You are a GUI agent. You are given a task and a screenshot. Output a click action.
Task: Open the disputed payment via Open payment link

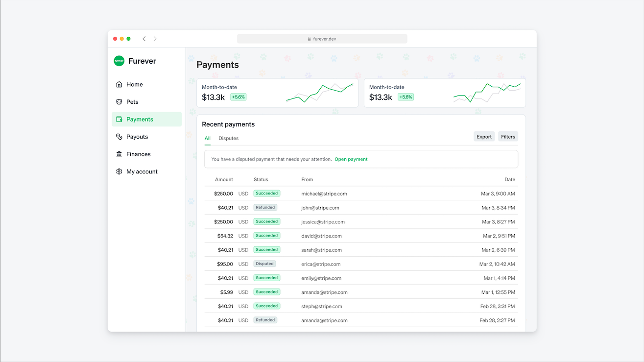[351, 159]
